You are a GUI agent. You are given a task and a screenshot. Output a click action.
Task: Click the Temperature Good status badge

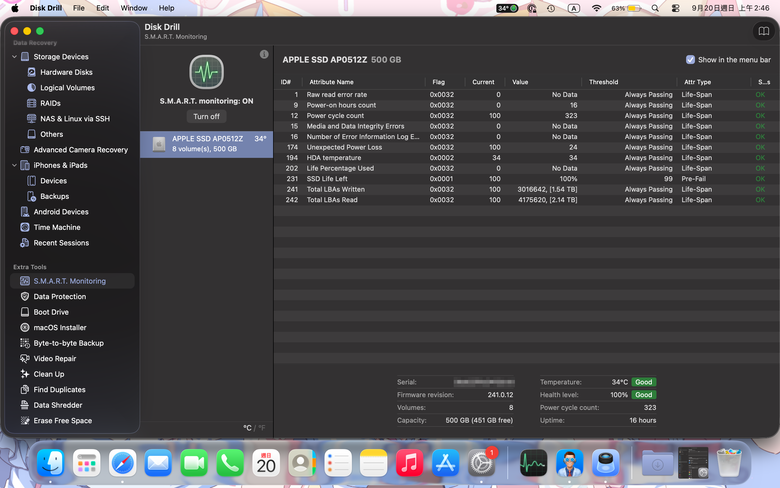pos(644,382)
